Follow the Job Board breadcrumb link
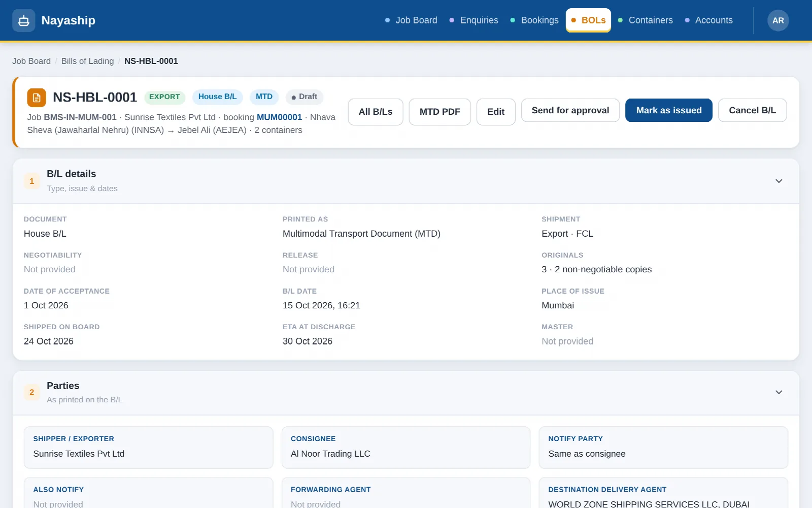 pos(31,61)
